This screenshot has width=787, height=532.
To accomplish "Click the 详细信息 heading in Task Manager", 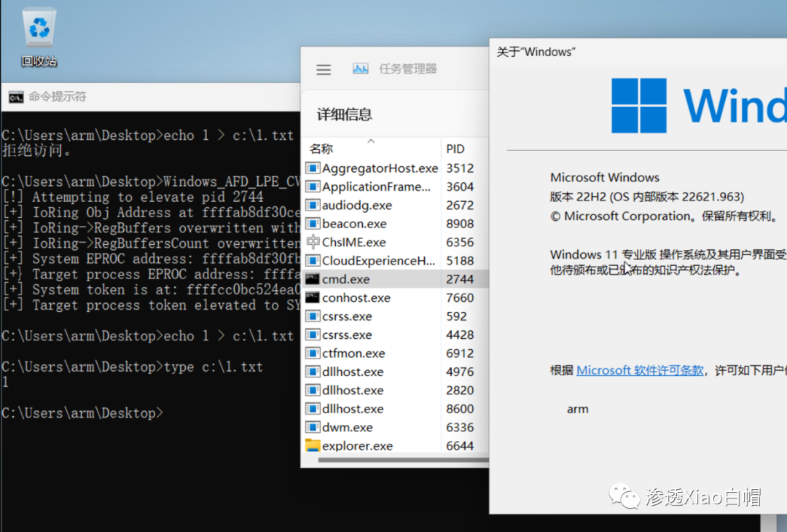I will [x=344, y=115].
